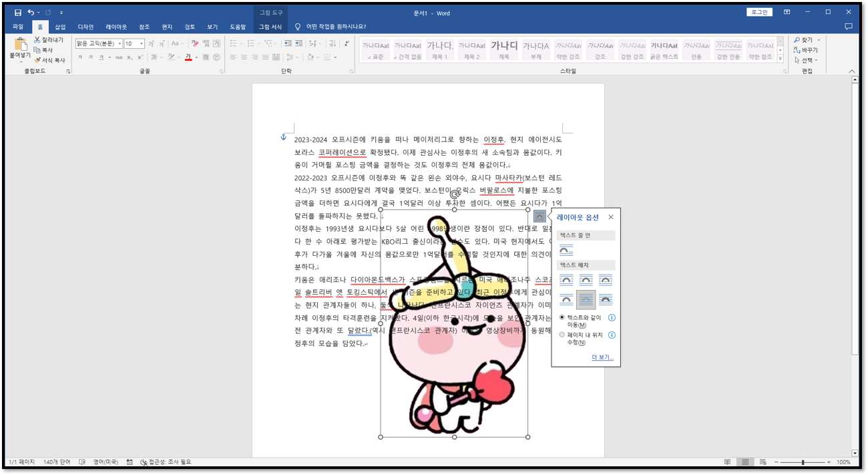868x475 pixels.
Task: Show paragraph marks (pilcrow) icon
Action: click(x=346, y=43)
